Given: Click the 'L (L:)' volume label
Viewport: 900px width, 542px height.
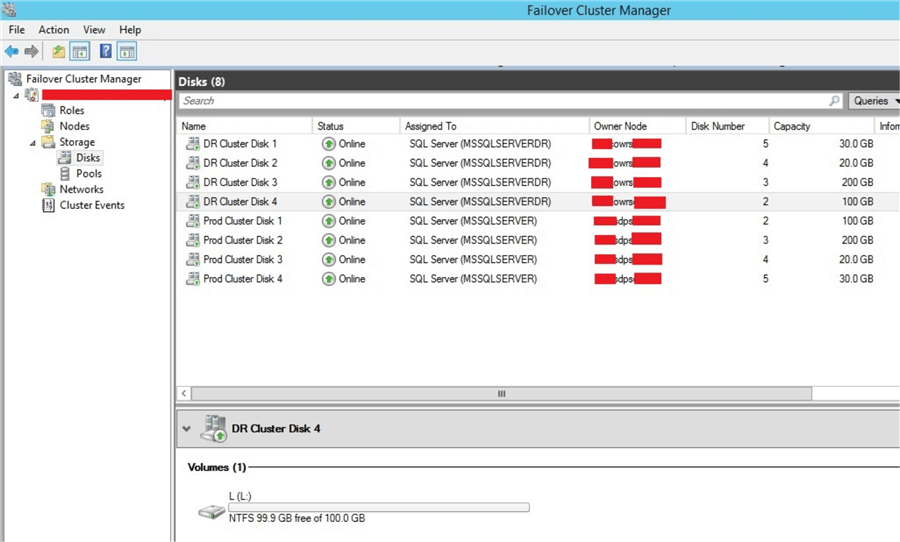Looking at the screenshot, I should pyautogui.click(x=240, y=496).
